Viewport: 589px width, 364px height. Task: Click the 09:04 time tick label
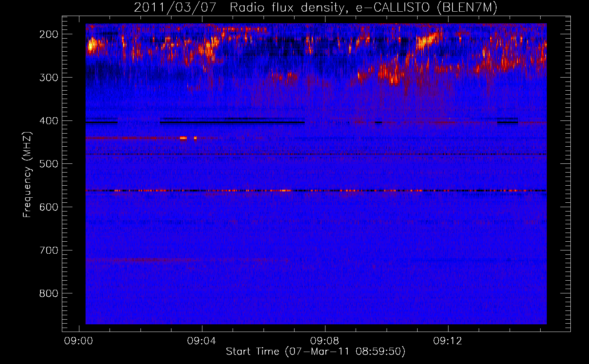coord(202,341)
